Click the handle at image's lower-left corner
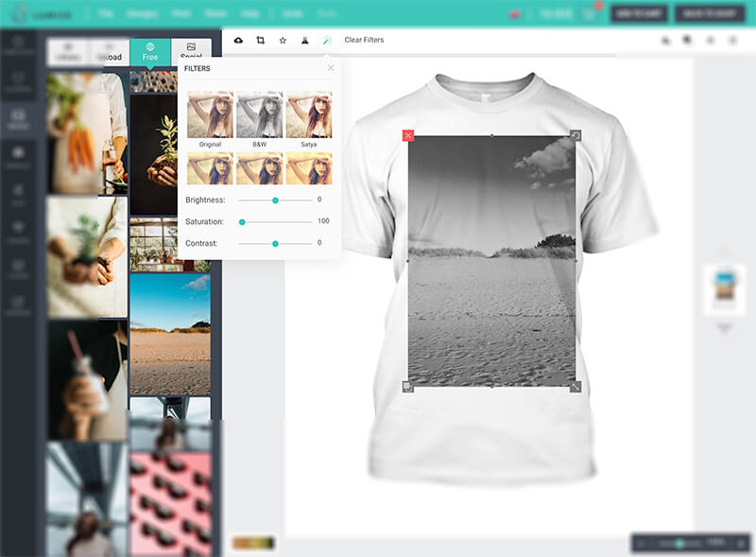Viewport: 756px width, 557px height. click(x=408, y=387)
